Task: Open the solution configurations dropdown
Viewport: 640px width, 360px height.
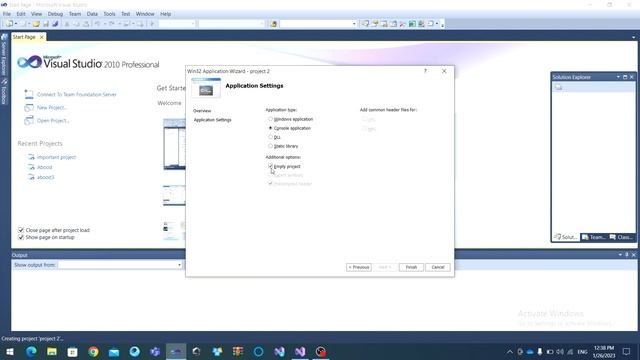Action: coord(193,24)
